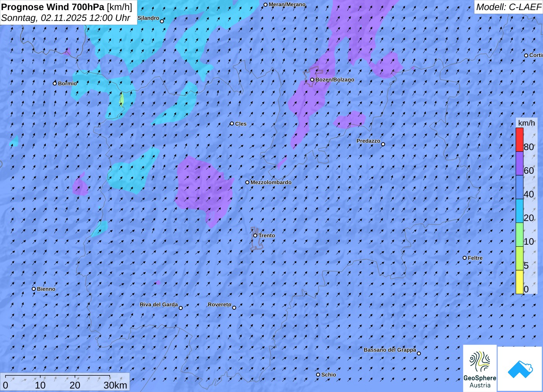Select the Bassano del Grappa marker
Viewport: 543px width, 392px height.
pyautogui.click(x=419, y=353)
